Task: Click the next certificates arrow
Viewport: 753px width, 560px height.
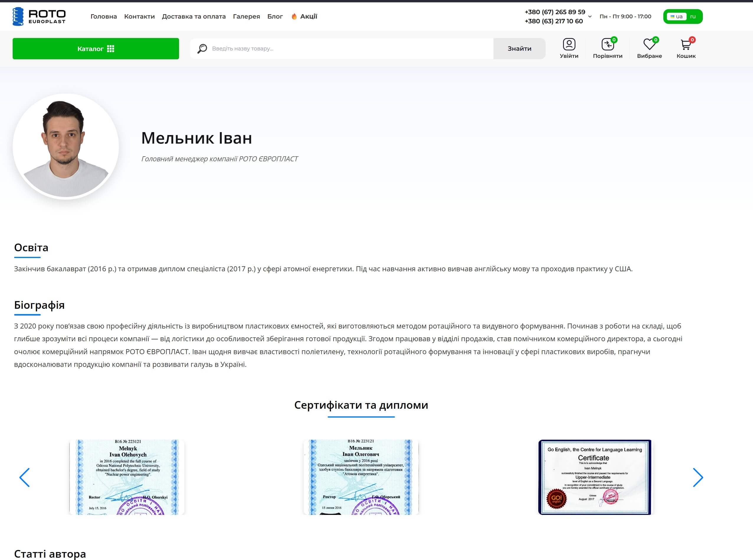Action: point(698,477)
